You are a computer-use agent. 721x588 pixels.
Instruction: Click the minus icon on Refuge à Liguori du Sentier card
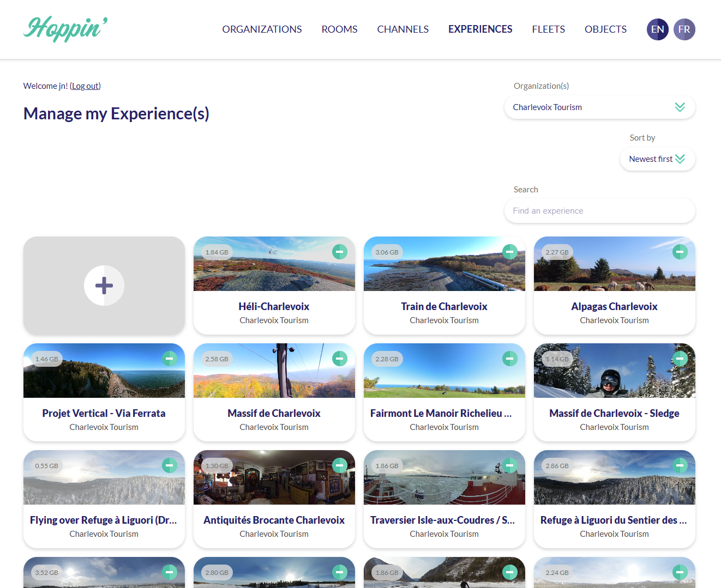(x=680, y=465)
